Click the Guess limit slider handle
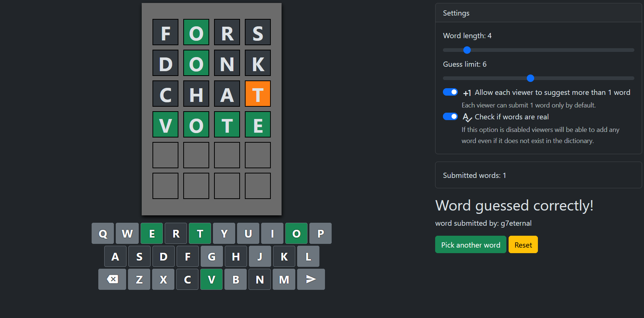Viewport: 644px width, 318px height. [x=530, y=78]
